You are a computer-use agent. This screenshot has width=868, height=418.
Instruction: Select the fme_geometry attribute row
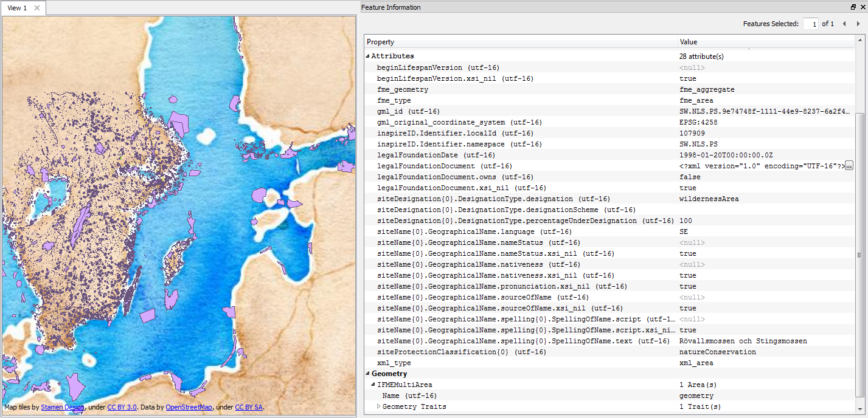(x=609, y=89)
